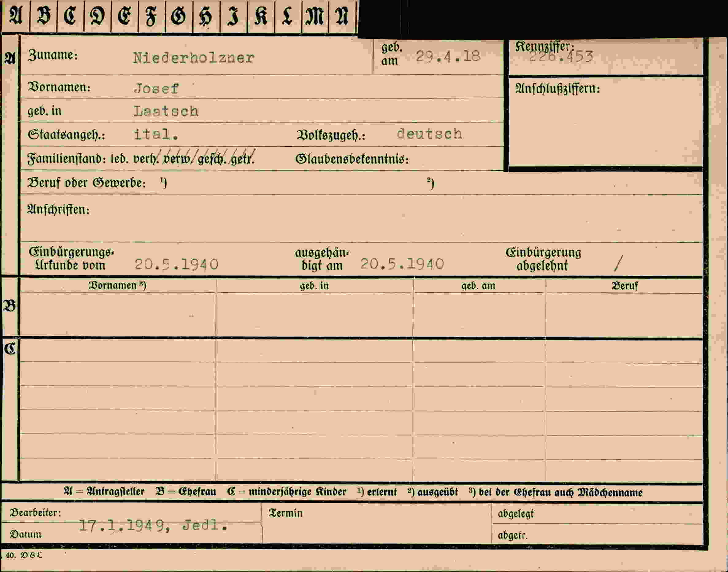Click the ausgehändigt am label
Screen dimensions: 728x572
tap(322, 259)
